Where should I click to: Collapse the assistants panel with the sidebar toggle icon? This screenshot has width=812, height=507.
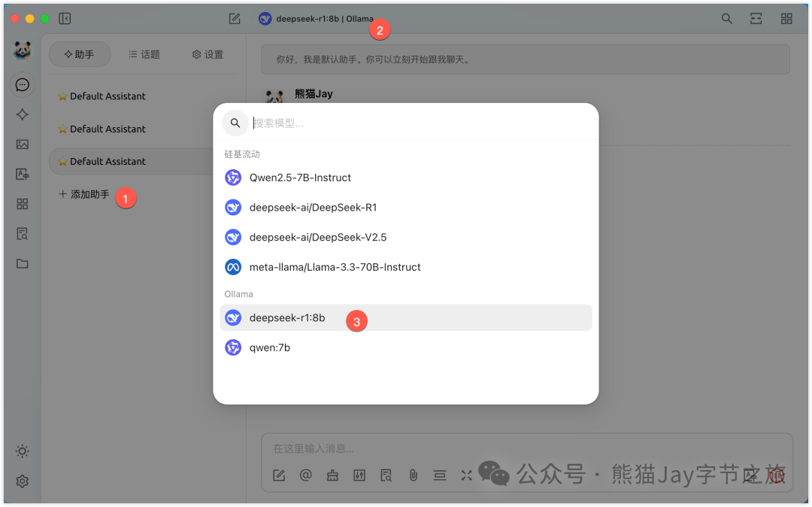65,19
